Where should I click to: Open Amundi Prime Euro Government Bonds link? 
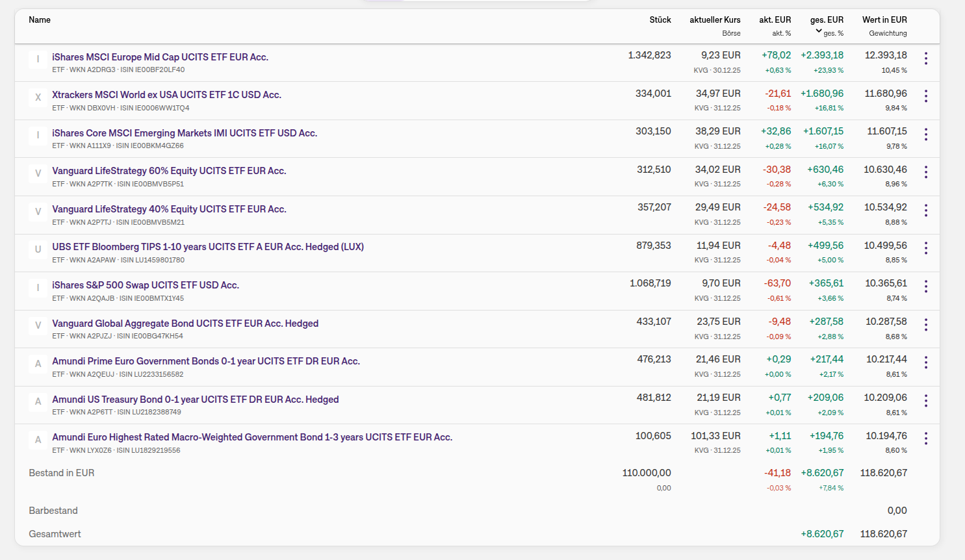pyautogui.click(x=206, y=361)
